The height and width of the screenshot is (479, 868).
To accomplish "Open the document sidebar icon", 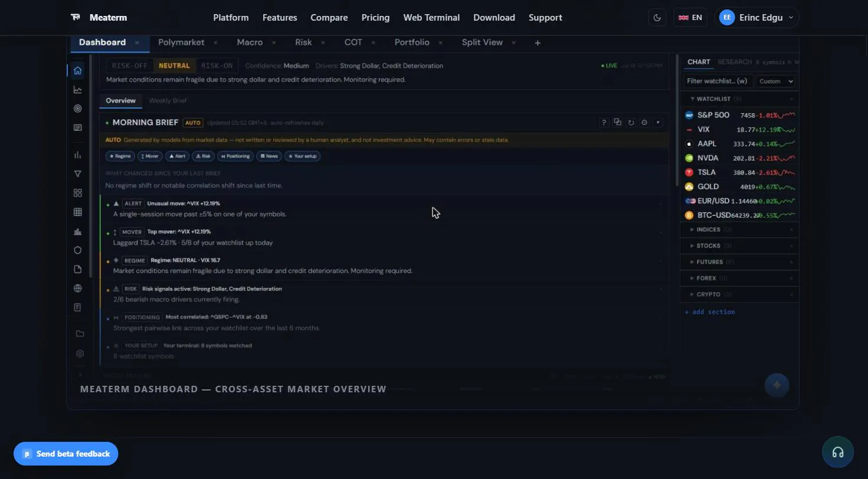I will [x=77, y=269].
